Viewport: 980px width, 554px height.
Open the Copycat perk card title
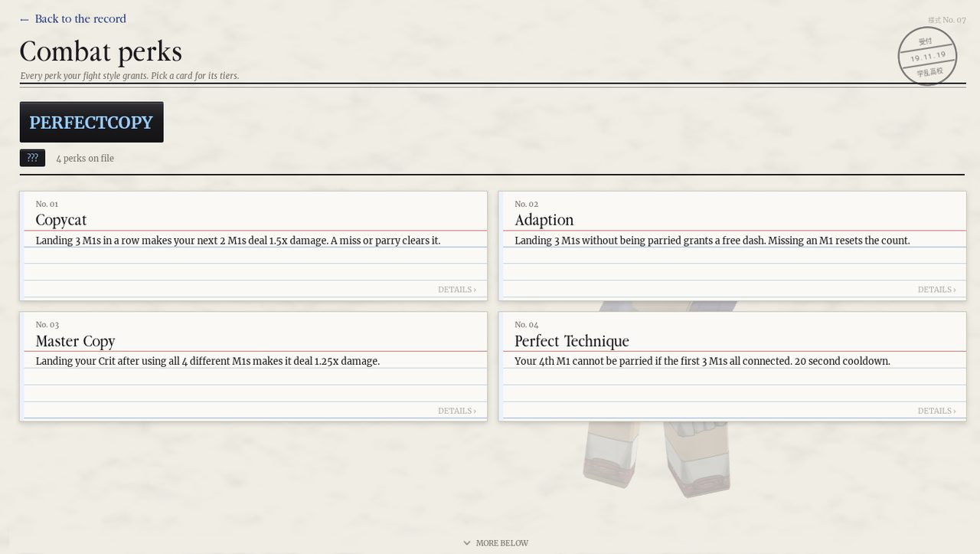(x=61, y=220)
